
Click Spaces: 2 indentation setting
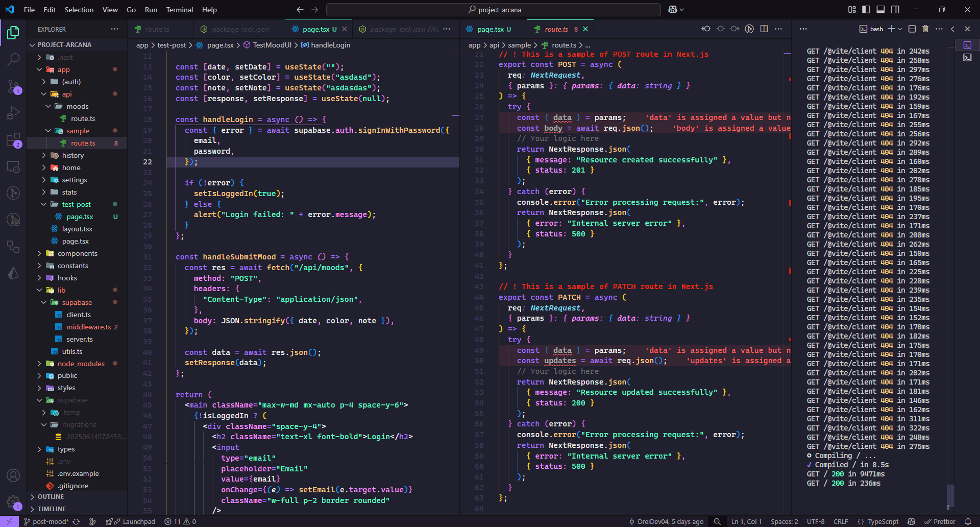pyautogui.click(x=785, y=521)
